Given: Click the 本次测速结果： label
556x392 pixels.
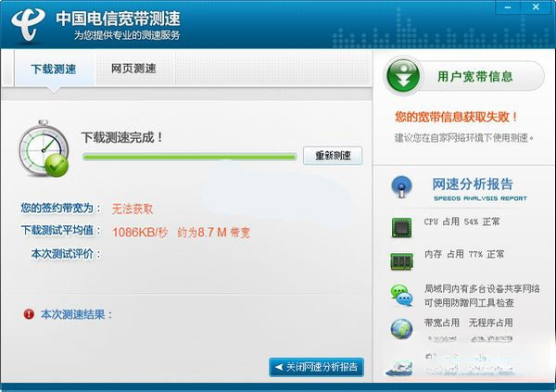Looking at the screenshot, I should [77, 314].
